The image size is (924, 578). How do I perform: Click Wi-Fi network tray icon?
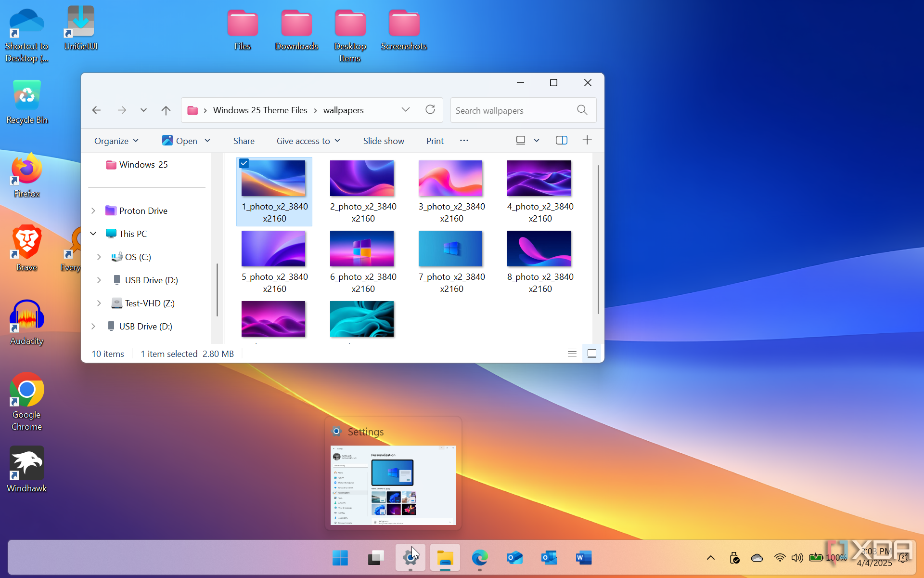[780, 558]
